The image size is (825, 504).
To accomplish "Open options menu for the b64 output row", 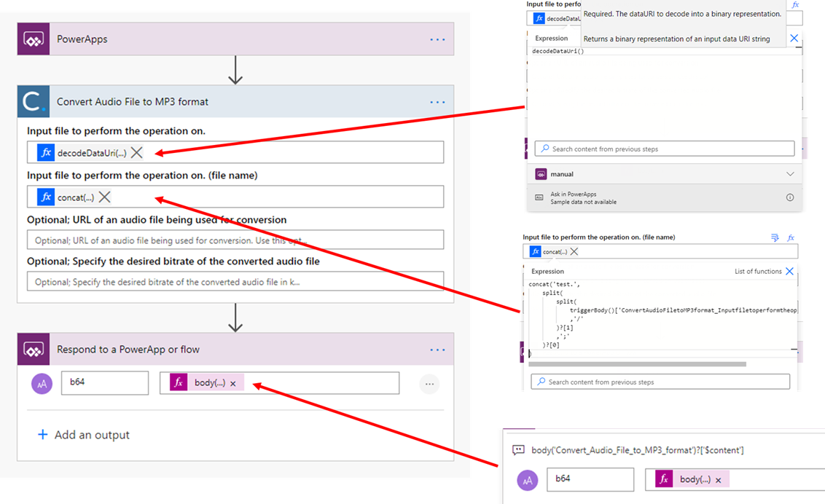I will (429, 384).
